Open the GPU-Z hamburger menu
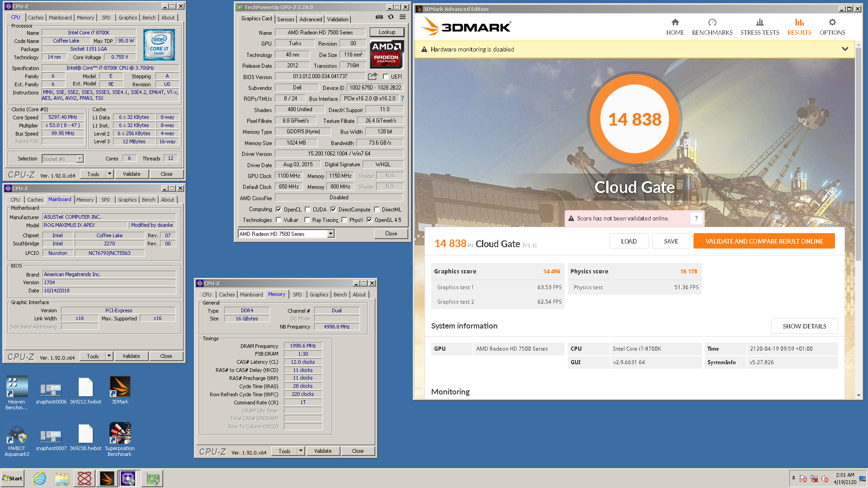The height and width of the screenshot is (488, 868). tap(402, 17)
